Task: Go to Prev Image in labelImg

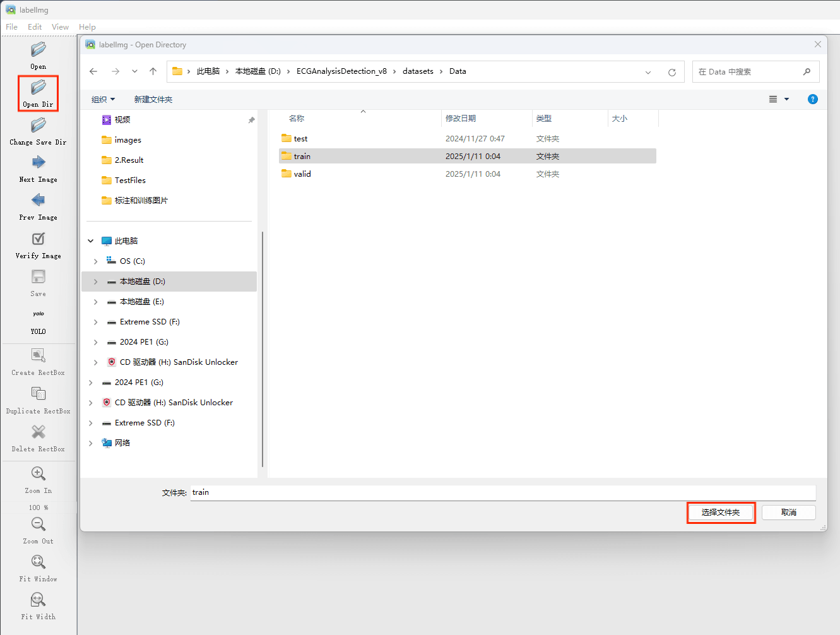Action: [38, 201]
